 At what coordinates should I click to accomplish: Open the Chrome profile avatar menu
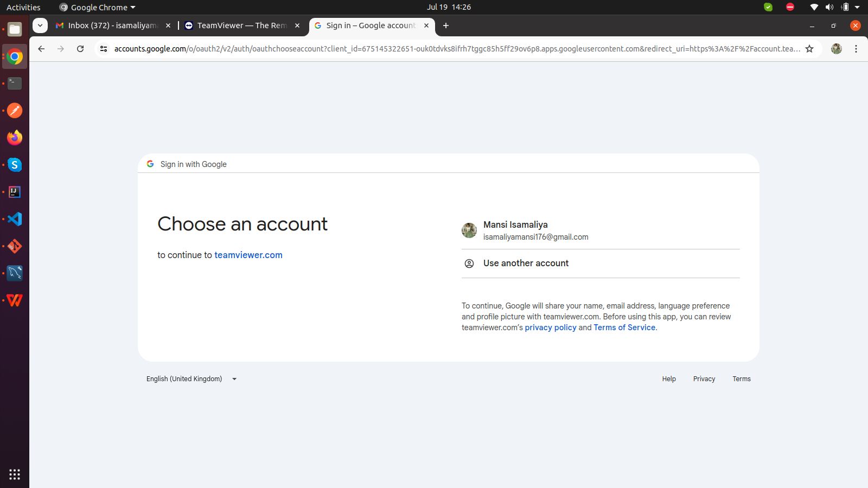click(837, 49)
